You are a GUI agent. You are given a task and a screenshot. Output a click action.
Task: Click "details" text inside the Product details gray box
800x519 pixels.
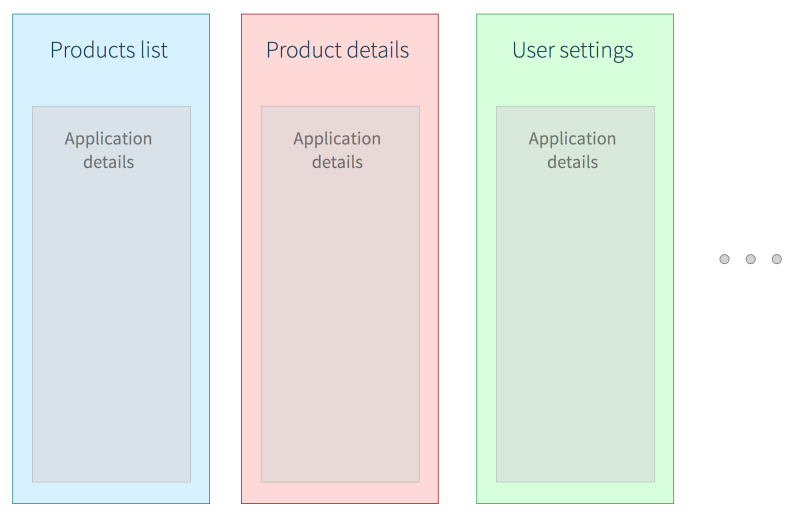[337, 162]
